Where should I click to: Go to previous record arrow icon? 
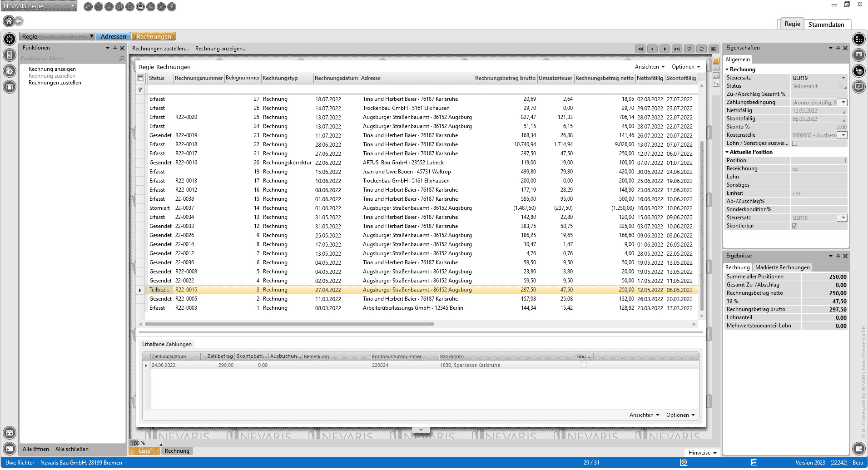tap(652, 49)
